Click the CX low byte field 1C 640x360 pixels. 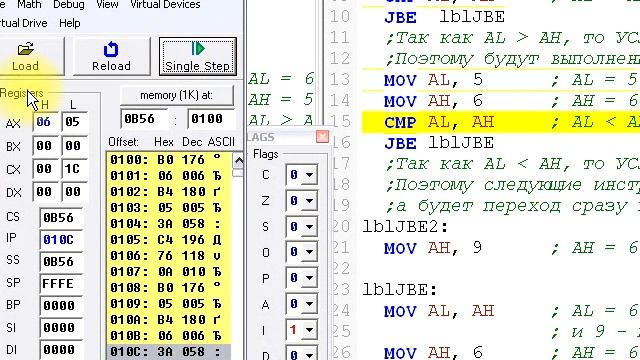[74, 169]
